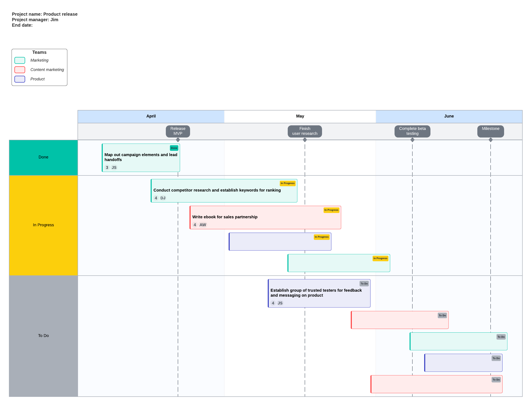Click the 'Map out campaign elements' task card
The width and height of the screenshot is (532, 406).
pyautogui.click(x=141, y=158)
